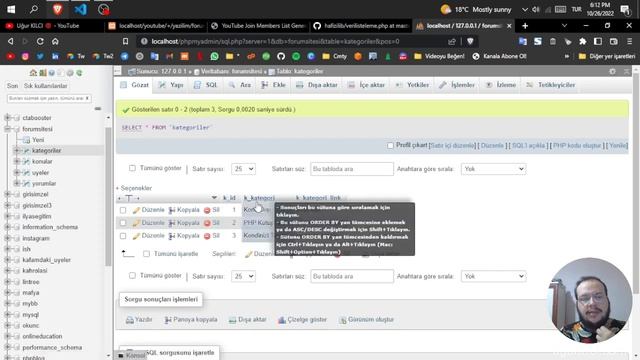Open Windows notification center
The image size is (640, 360).
pos(625,9)
